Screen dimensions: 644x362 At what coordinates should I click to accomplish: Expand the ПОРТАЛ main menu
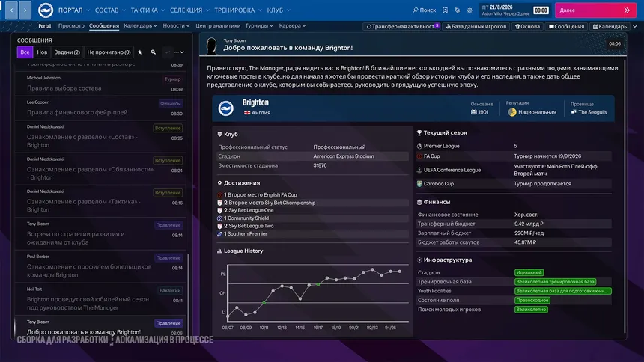coord(74,10)
